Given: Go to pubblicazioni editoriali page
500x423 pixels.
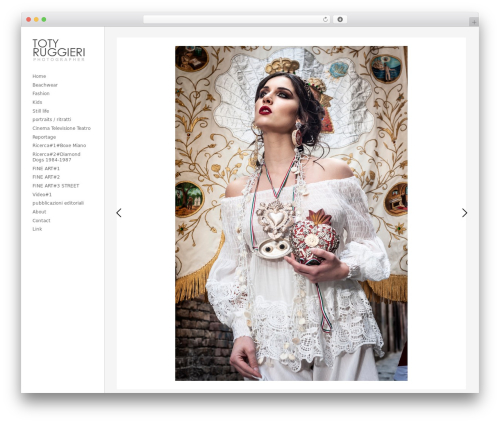Looking at the screenshot, I should click(58, 203).
